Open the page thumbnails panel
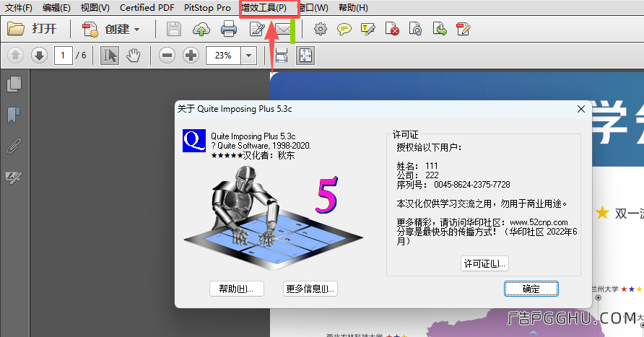 pos(13,84)
